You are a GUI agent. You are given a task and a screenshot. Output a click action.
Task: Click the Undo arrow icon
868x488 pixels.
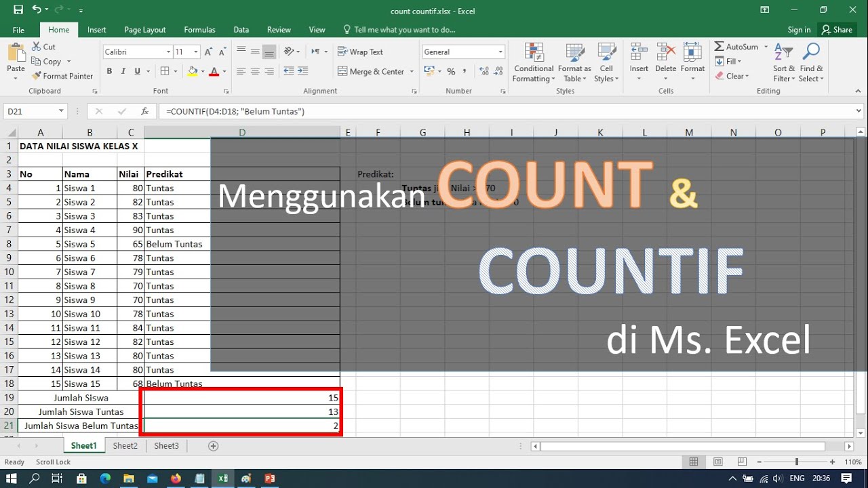[37, 10]
